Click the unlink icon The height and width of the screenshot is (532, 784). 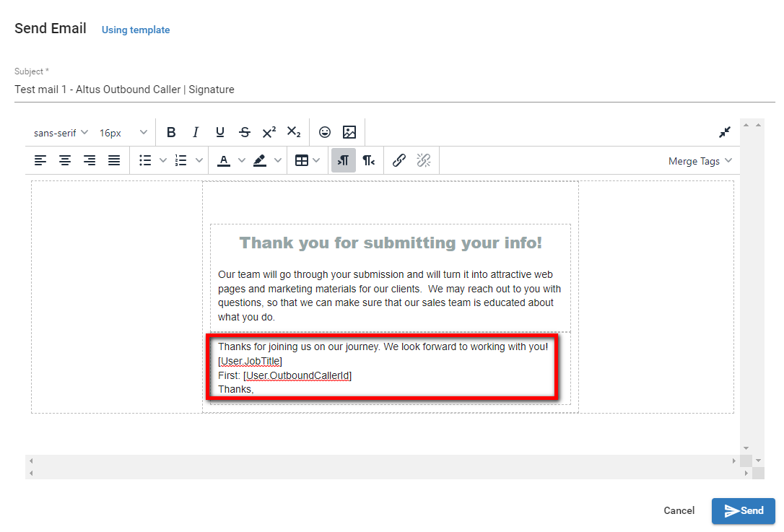tap(424, 160)
